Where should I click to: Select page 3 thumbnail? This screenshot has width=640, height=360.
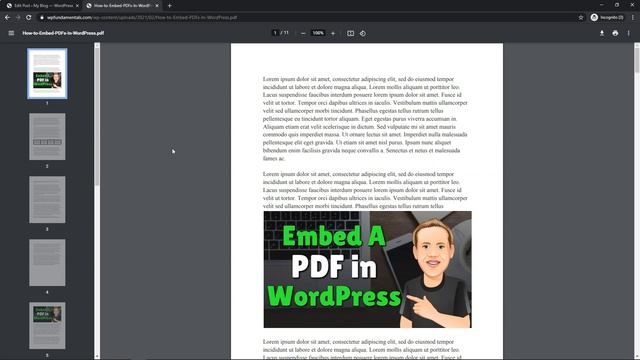pos(47,200)
